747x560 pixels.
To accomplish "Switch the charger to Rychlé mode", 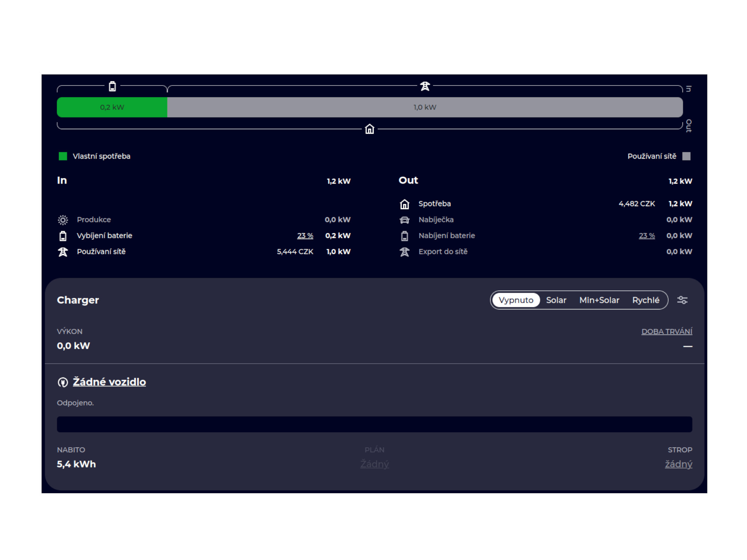I will (x=645, y=300).
